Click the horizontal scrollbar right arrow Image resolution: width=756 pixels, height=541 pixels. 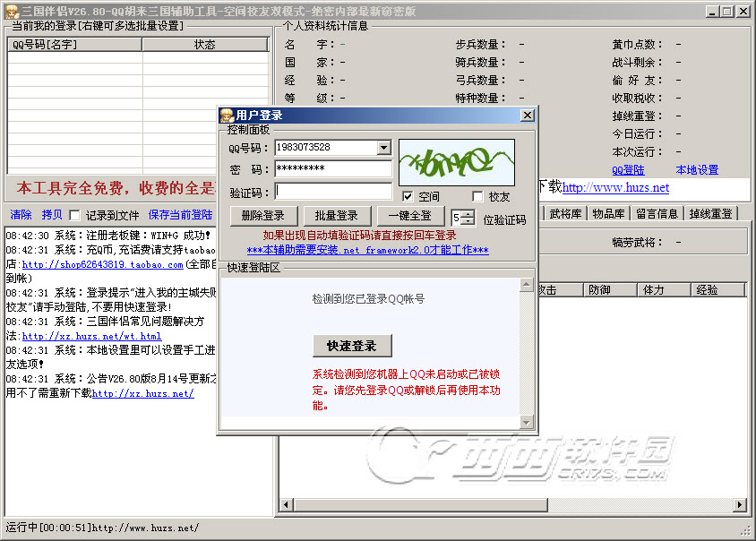(740, 505)
